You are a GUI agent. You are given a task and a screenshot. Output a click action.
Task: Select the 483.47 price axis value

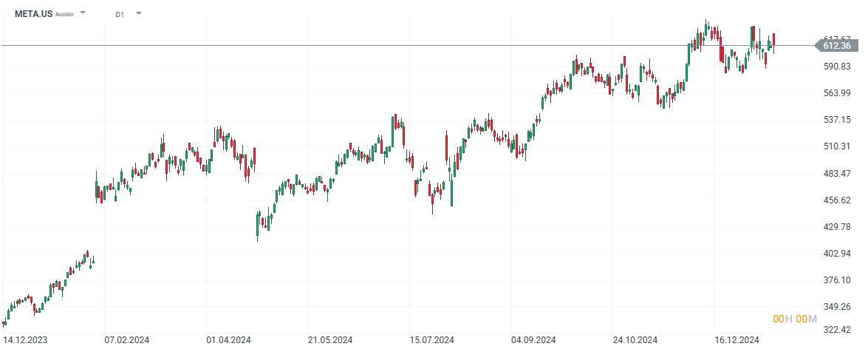coord(837,174)
